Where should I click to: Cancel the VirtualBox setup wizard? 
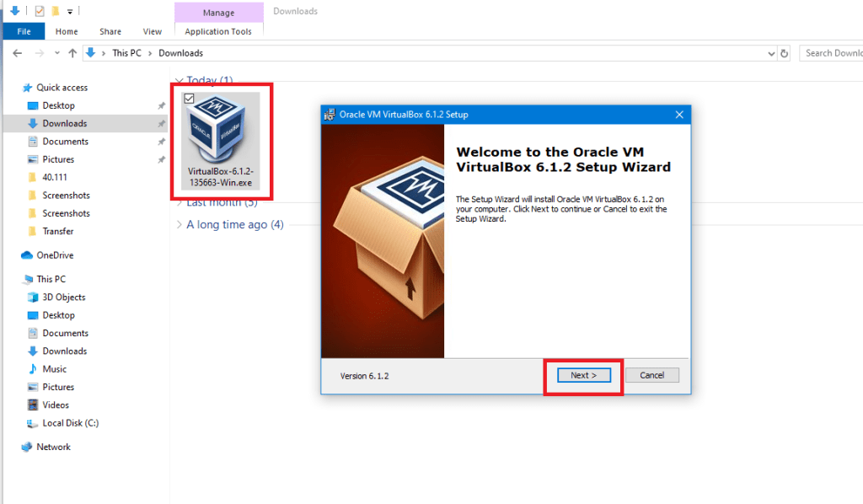651,375
